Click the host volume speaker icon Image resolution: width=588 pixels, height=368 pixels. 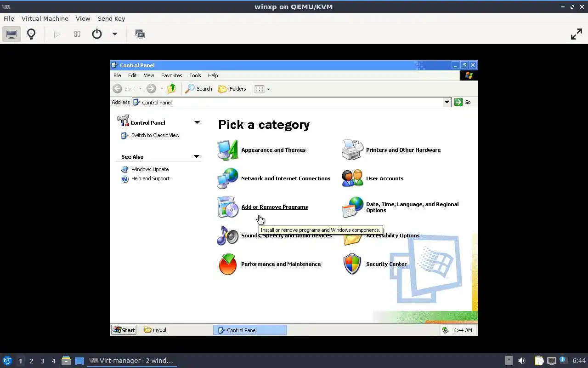coord(522,361)
